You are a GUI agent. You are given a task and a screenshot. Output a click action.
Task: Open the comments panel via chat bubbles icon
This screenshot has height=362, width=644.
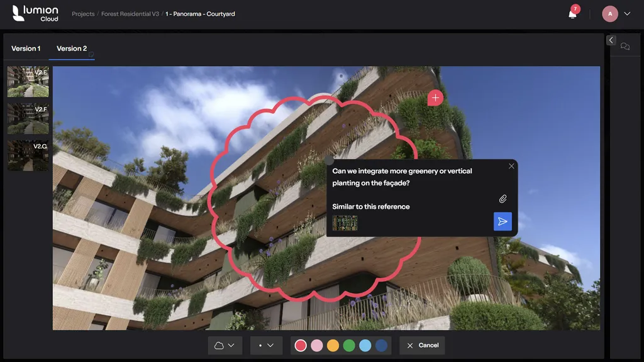tap(625, 46)
